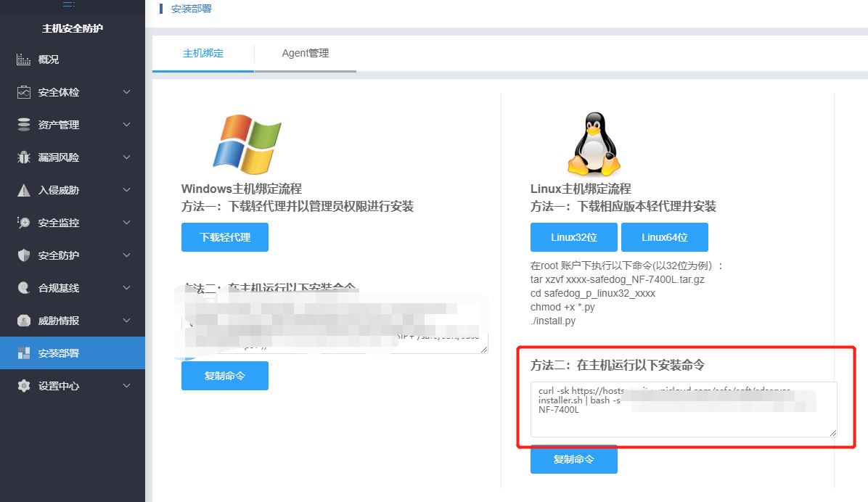
Task: Click inside the Linux install command textbox
Action: pos(684,410)
